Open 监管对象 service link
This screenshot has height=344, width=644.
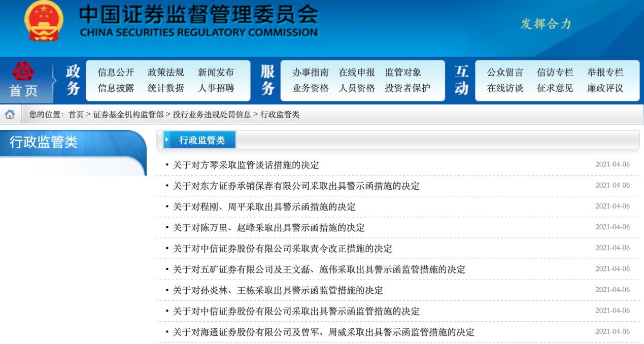403,73
